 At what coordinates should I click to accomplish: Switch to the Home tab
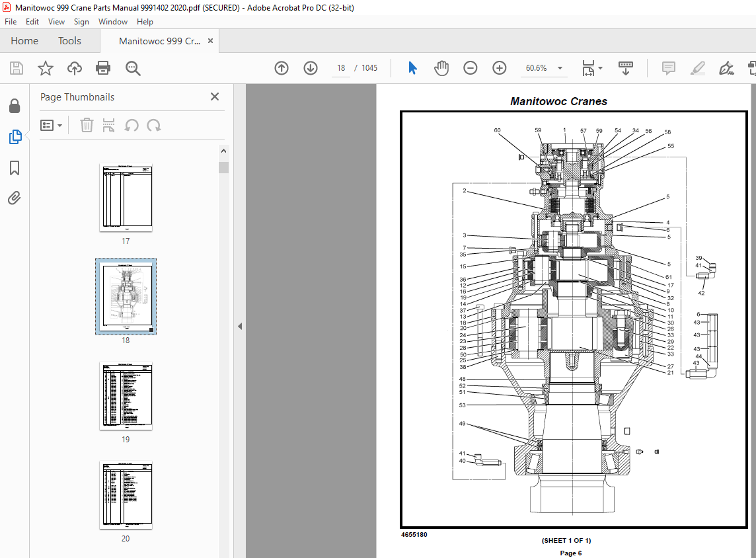tap(24, 41)
